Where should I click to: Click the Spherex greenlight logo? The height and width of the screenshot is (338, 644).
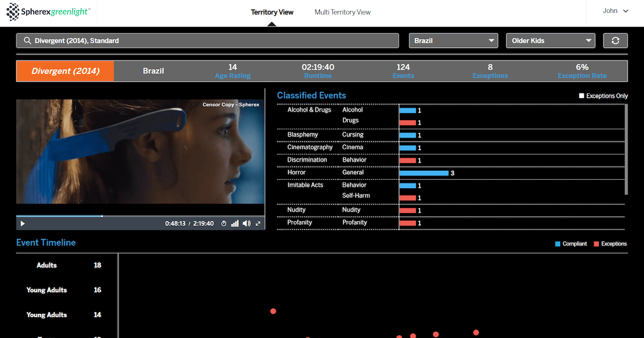(x=49, y=11)
